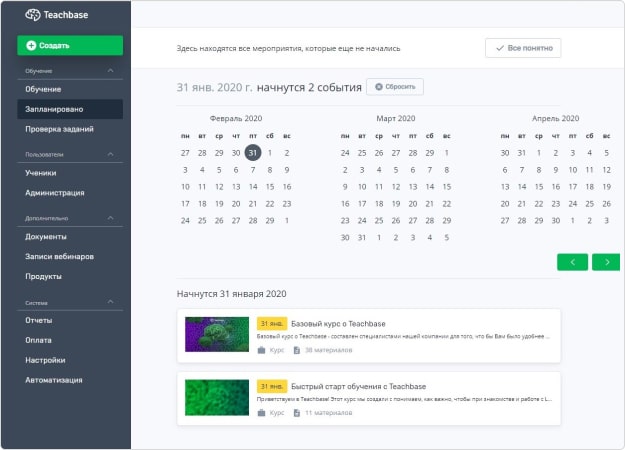Click Курс label on Быстрый старт card
Image resolution: width=625 pixels, height=450 pixels.
coord(277,413)
